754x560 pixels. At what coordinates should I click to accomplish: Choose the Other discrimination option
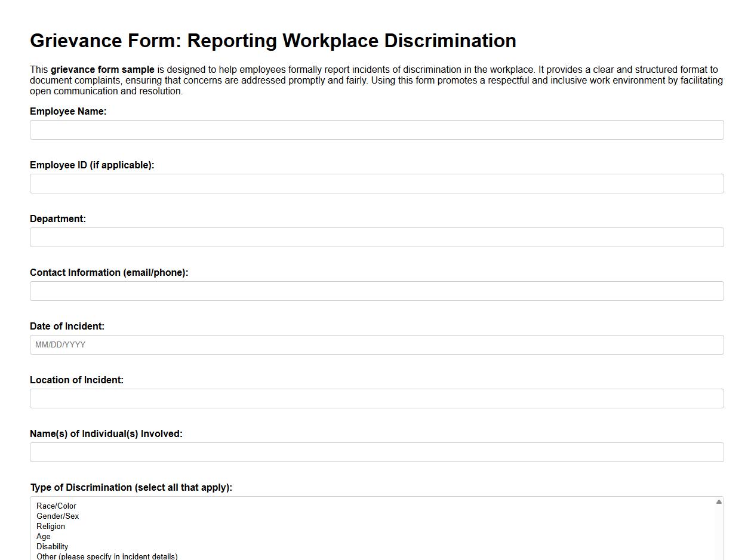106,556
